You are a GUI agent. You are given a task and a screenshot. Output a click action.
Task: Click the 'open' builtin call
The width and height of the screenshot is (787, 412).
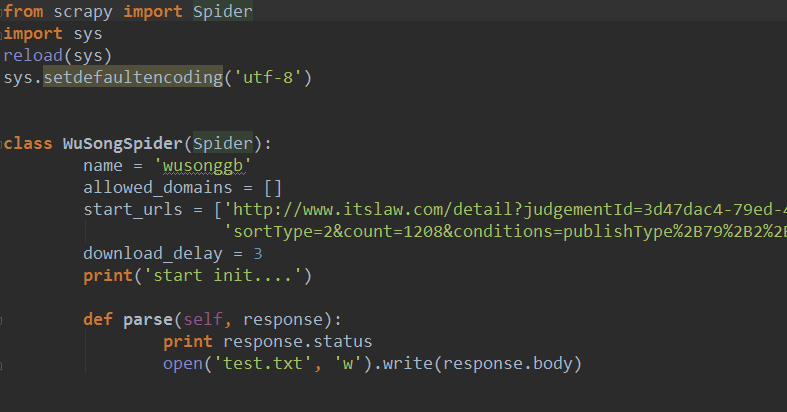[183, 364]
